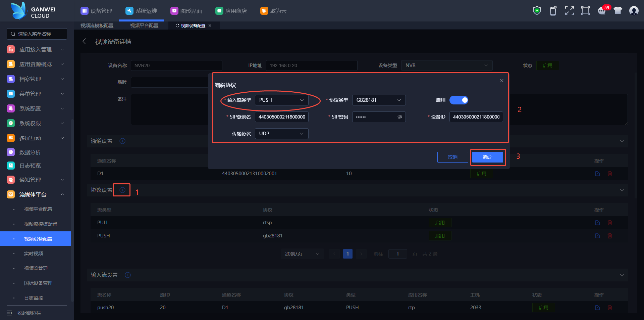
Task: Open the 输入流类型 PUSH dropdown
Action: pos(281,100)
